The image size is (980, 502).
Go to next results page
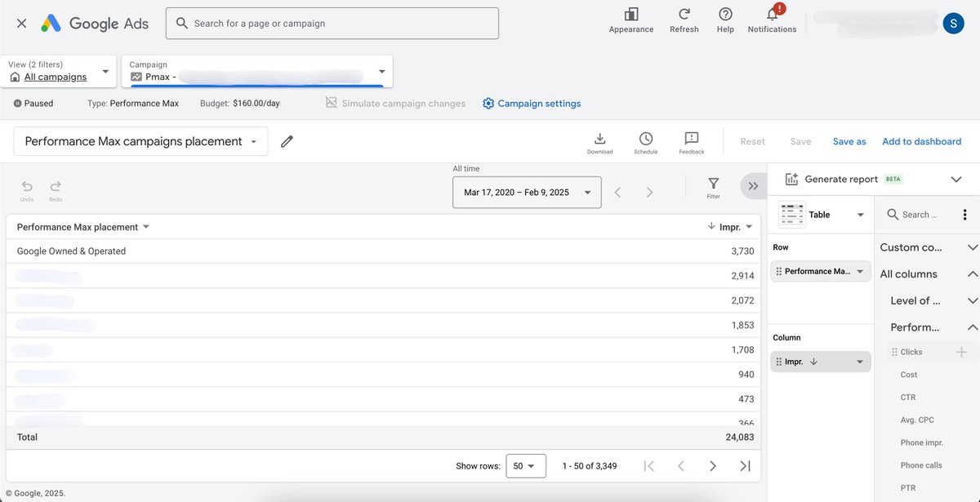(x=712, y=465)
